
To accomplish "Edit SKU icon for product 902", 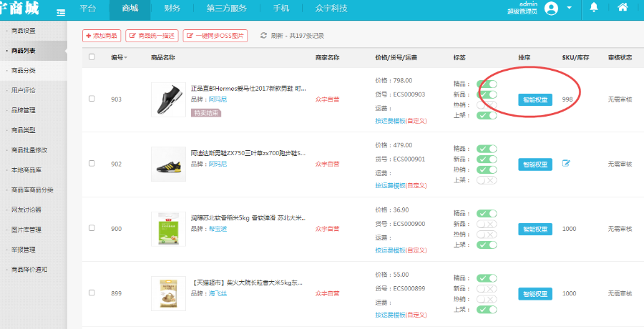I will pos(566,164).
